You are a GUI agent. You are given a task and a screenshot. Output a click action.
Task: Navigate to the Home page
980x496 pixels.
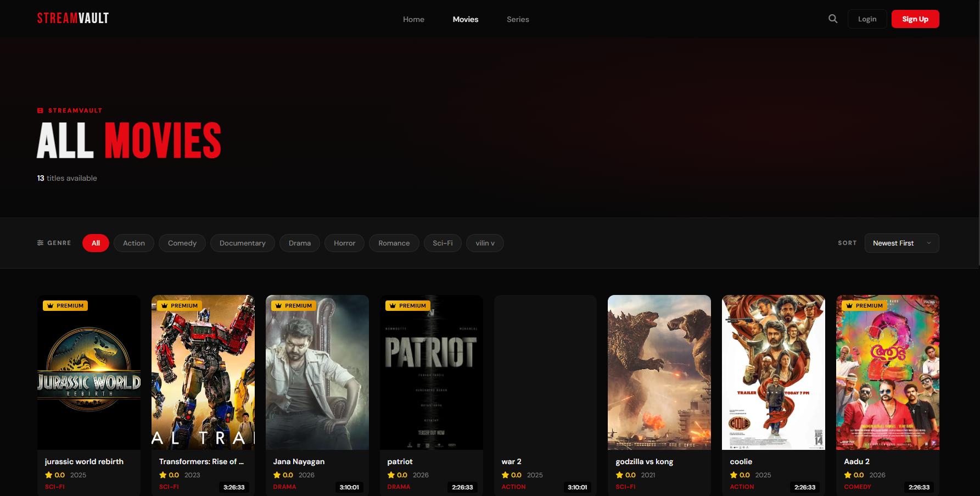coord(413,19)
